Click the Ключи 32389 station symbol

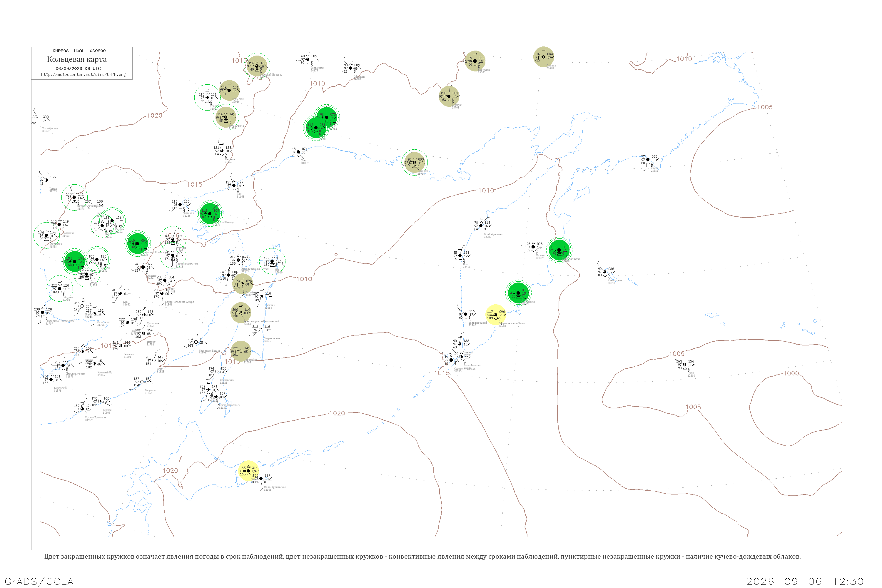[x=533, y=247]
